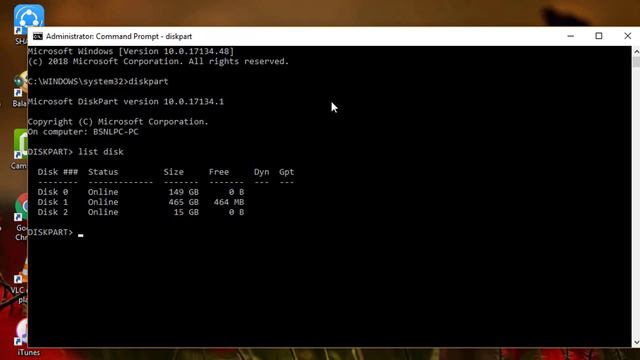
Task: Click Disk 1 'Online' status
Action: [103, 202]
